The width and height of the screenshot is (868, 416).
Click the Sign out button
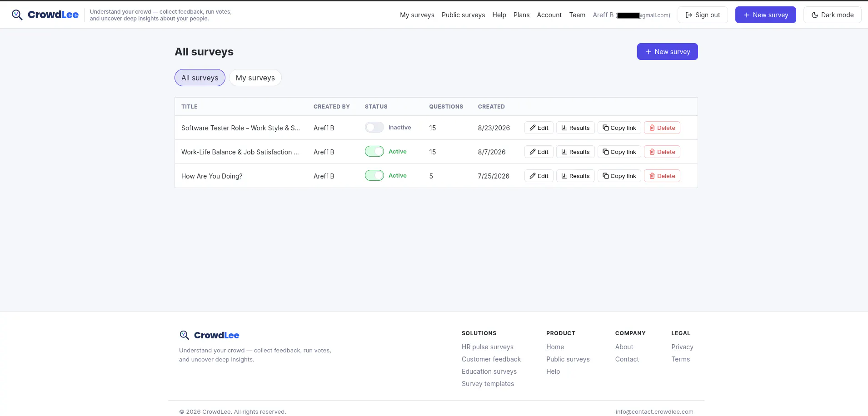[703, 15]
